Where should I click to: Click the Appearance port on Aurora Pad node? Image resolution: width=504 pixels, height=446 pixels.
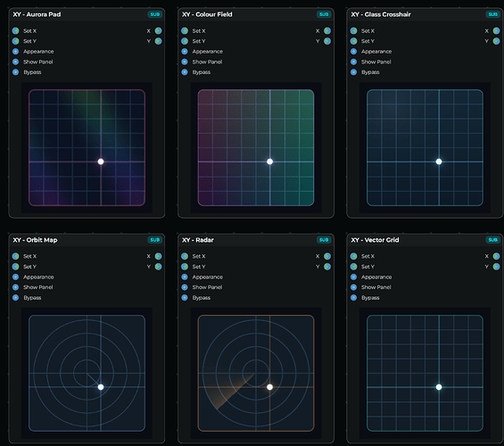pyautogui.click(x=15, y=52)
